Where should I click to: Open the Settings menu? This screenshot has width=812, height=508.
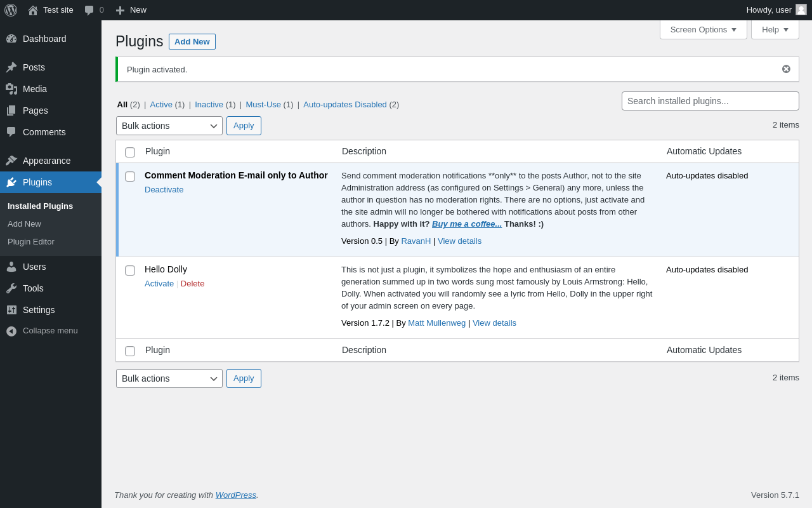pos(51,310)
